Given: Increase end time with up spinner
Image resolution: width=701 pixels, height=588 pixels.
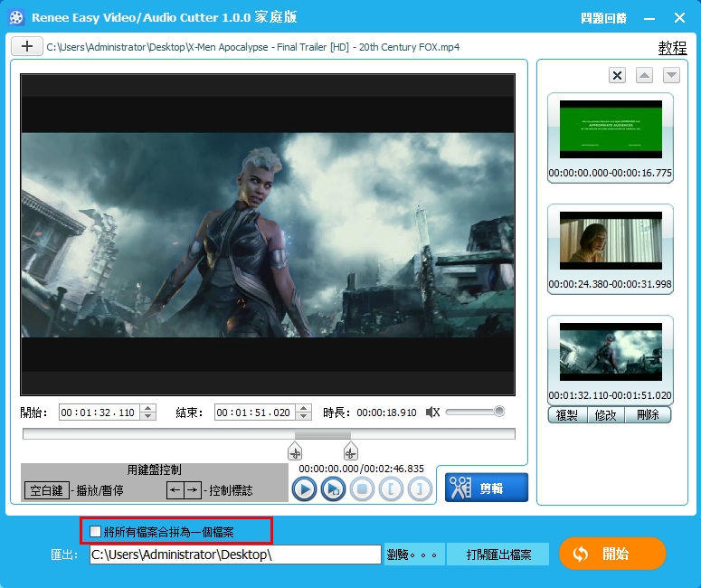Looking at the screenshot, I should coord(304,408).
